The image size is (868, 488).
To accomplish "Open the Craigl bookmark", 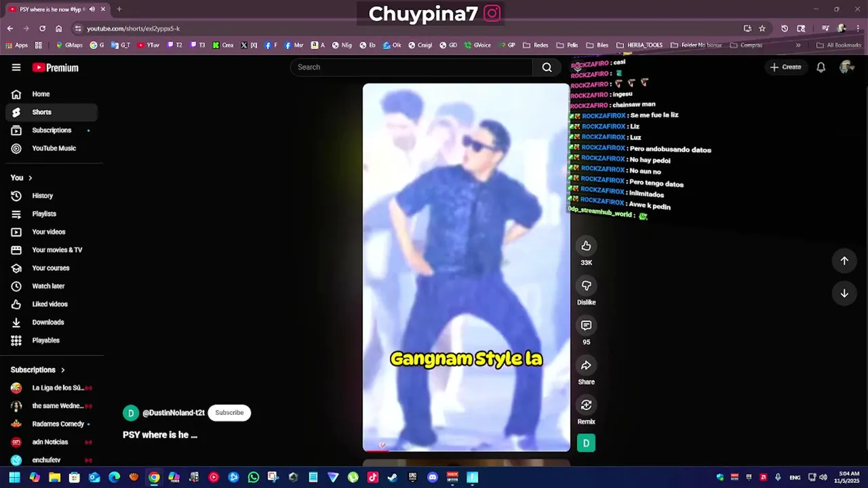I will [420, 45].
